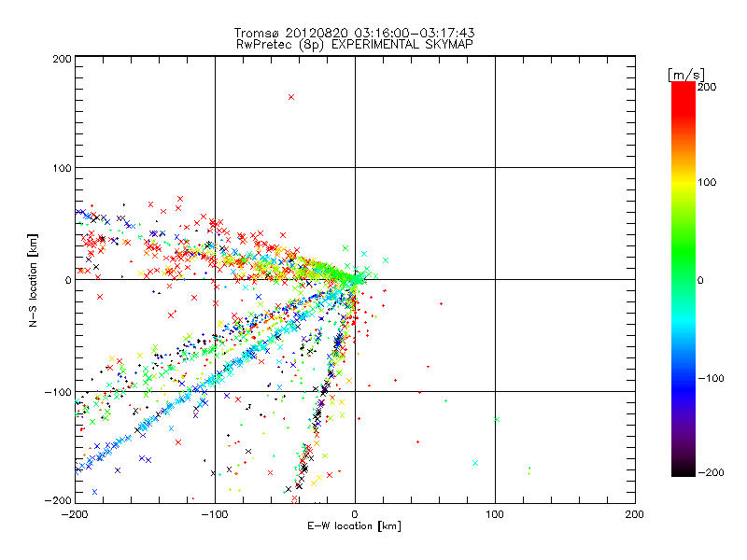This screenshot has height=560, width=747.
Task: Click the isolated red X marker near top
Action: tap(291, 97)
